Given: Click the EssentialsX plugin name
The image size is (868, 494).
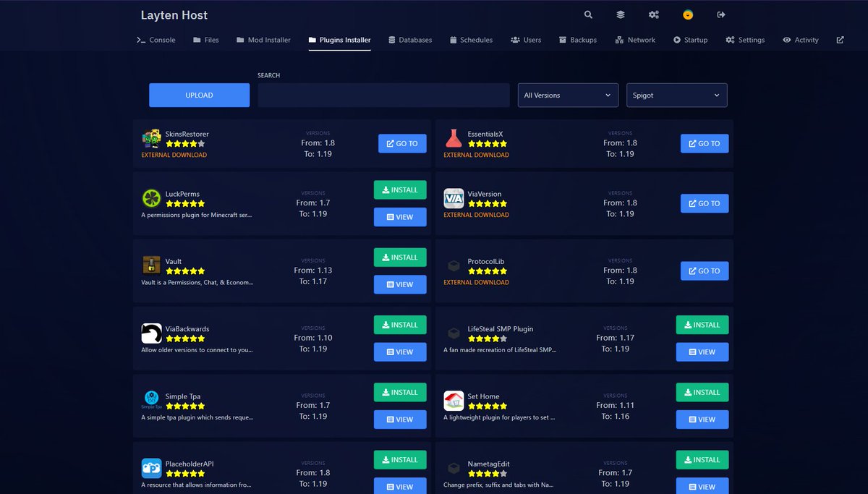Looking at the screenshot, I should 485,135.
